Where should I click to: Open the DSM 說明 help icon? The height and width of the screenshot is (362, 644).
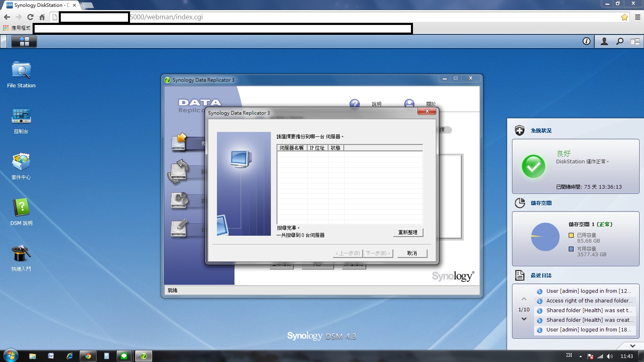coord(21,212)
